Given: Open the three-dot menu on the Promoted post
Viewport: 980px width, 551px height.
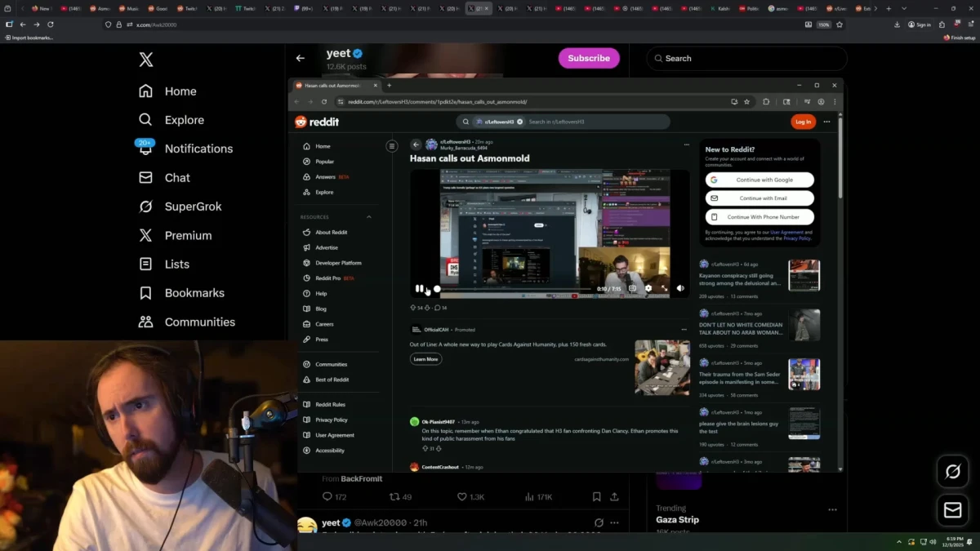Looking at the screenshot, I should tap(684, 329).
